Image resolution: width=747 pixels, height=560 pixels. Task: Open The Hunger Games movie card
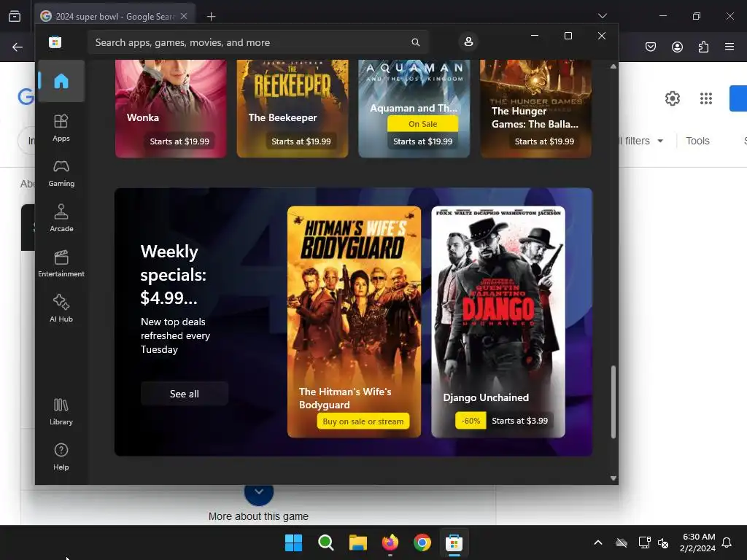(x=536, y=108)
